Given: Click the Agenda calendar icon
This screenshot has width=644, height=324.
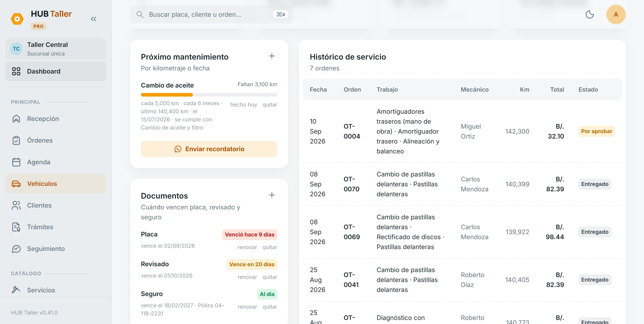Looking at the screenshot, I should [x=16, y=162].
